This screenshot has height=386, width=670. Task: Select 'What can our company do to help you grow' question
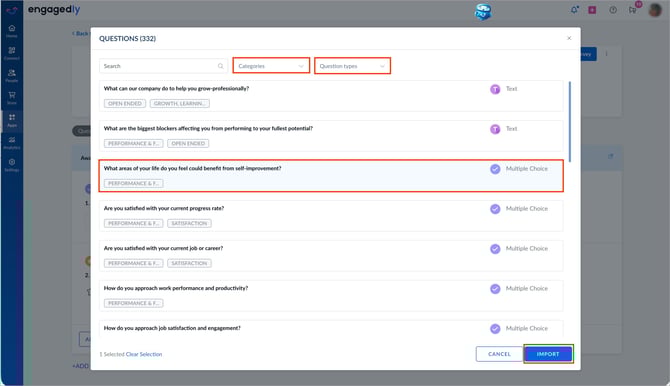pos(331,96)
